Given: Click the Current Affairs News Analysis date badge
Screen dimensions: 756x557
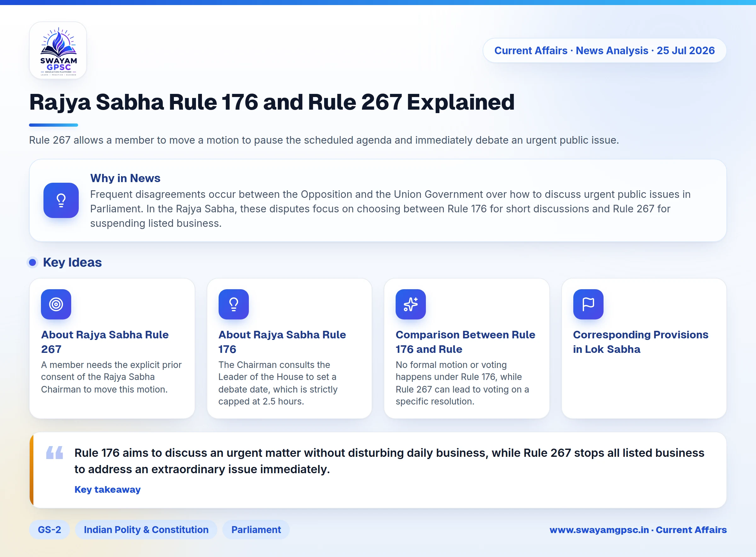Looking at the screenshot, I should [604, 51].
